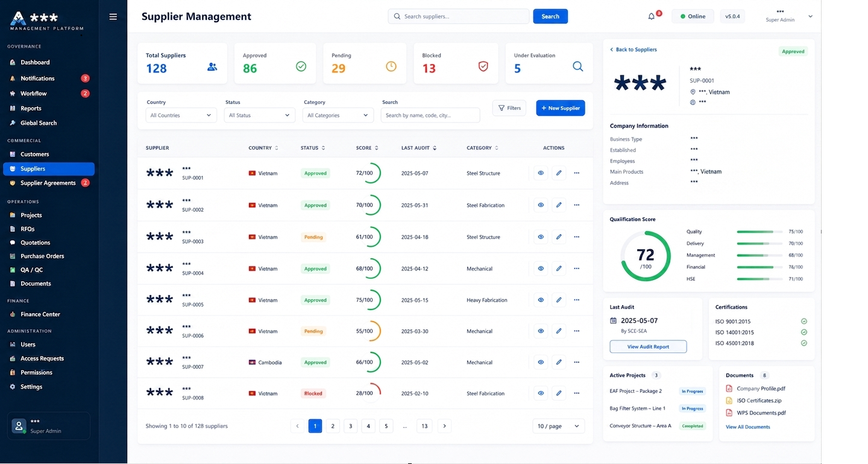The width and height of the screenshot is (868, 464).
Task: Edit supplier SUP-0001 with pencil icon
Action: [x=559, y=173]
